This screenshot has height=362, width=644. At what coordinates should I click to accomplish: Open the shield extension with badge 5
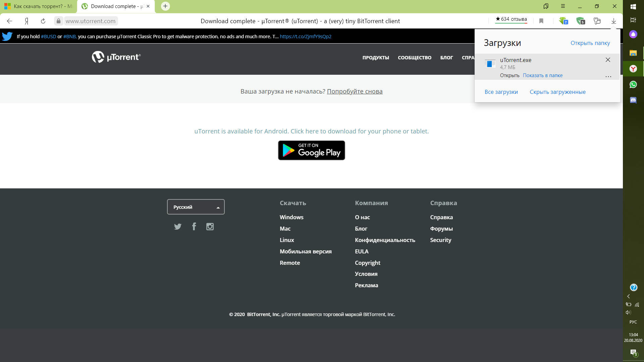click(580, 21)
